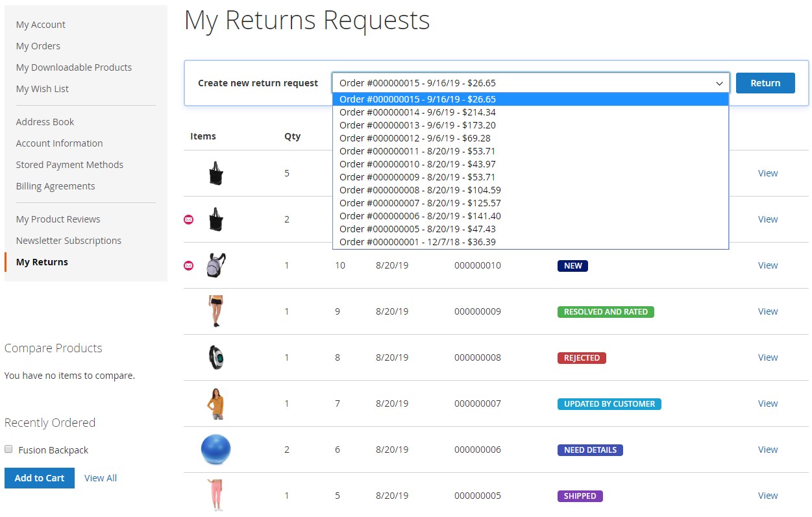Click the UPDATED BY CUSTOMER status badge

click(x=609, y=404)
